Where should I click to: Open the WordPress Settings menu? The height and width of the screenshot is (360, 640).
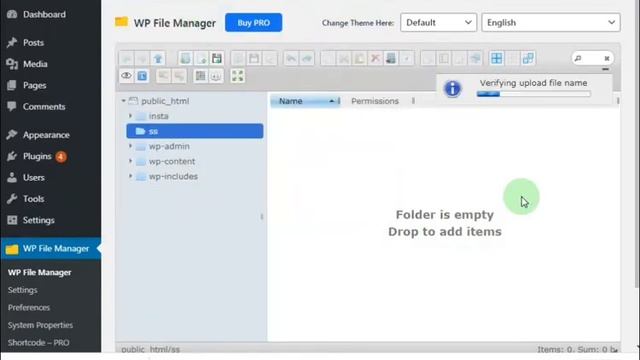51,220
